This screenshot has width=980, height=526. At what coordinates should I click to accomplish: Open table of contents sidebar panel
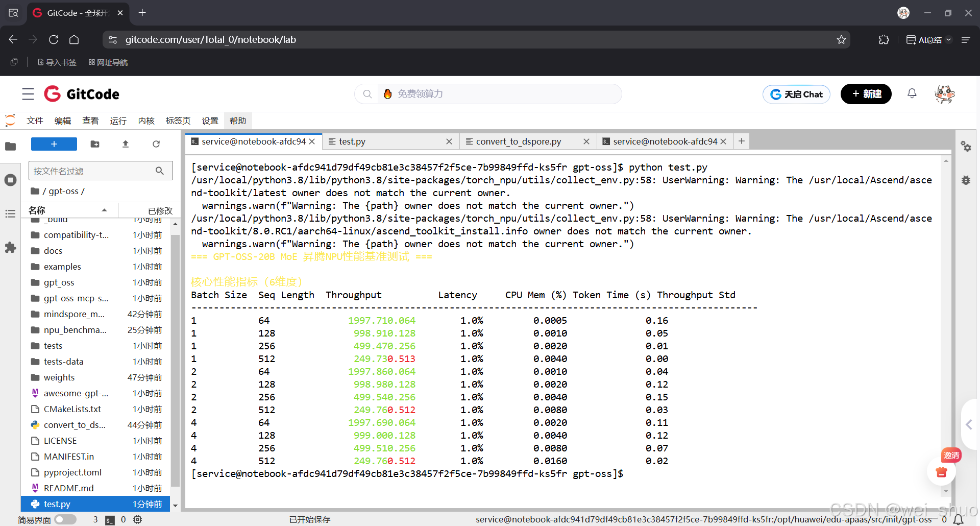pos(10,214)
